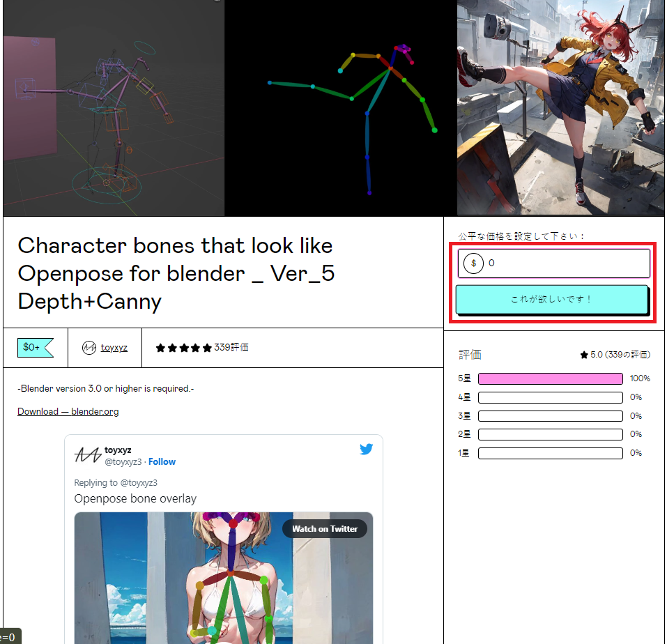This screenshot has height=644, width=667.
Task: Click the text 'Blender version 3.0 or higher is required'
Action: tap(105, 389)
